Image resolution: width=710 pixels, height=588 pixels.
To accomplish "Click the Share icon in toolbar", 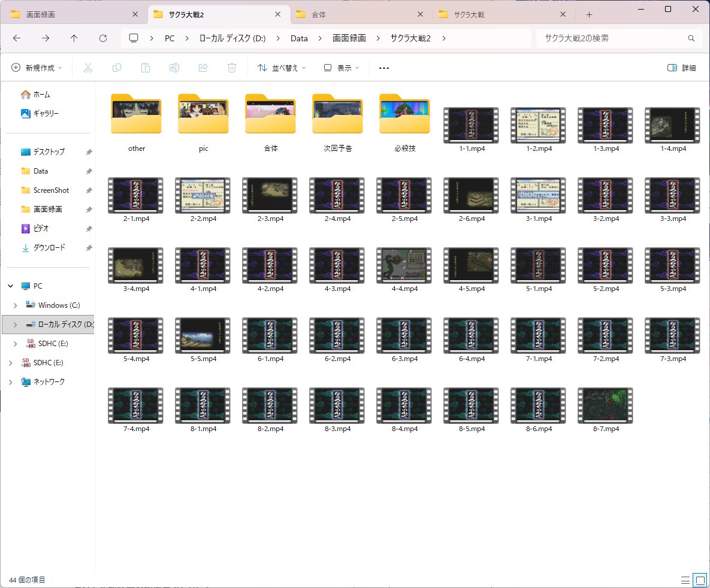I will click(203, 68).
